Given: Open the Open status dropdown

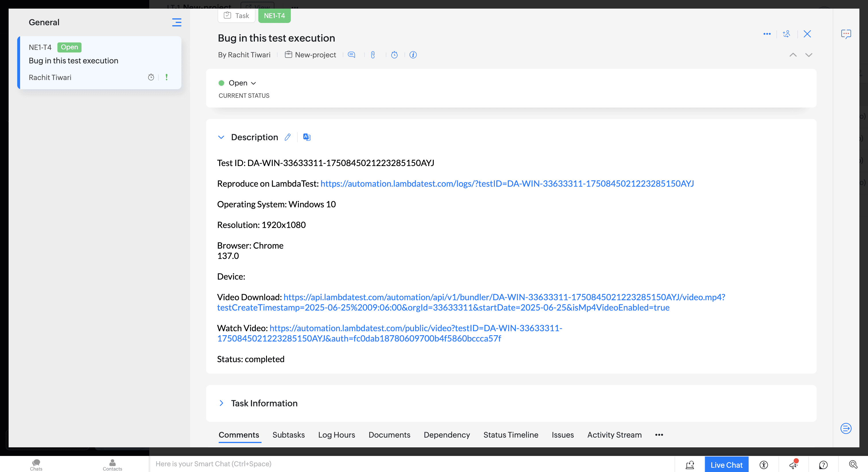Looking at the screenshot, I should [242, 83].
